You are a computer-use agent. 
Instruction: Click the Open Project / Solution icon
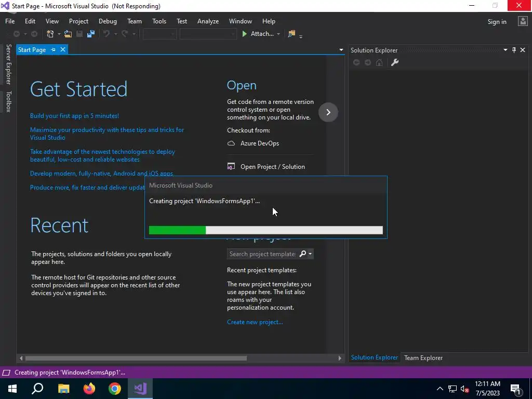point(231,167)
